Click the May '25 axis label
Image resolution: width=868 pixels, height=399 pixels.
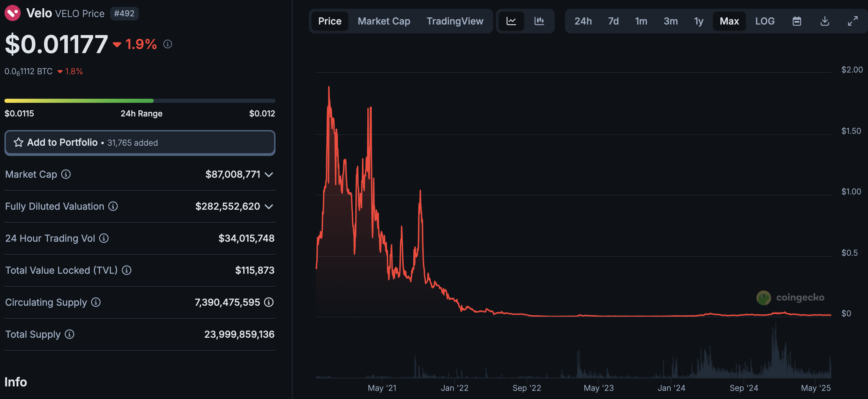click(x=816, y=388)
